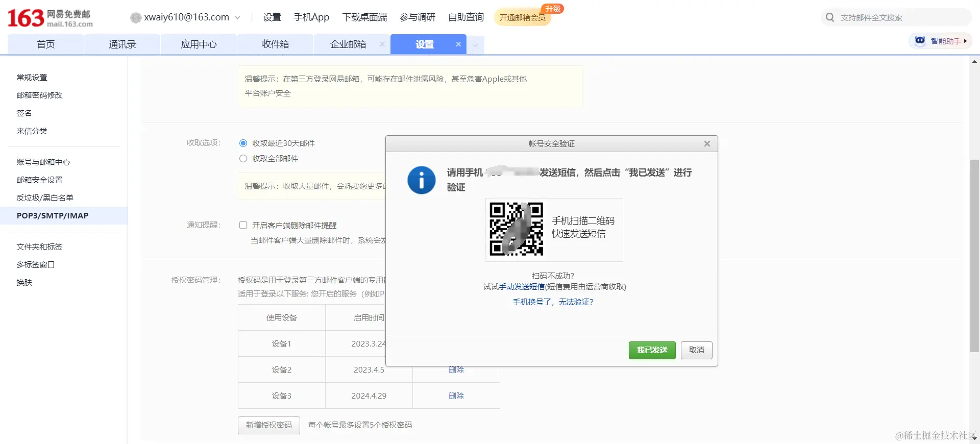
Task: Open the 智能助手 robot icon
Action: (x=920, y=40)
